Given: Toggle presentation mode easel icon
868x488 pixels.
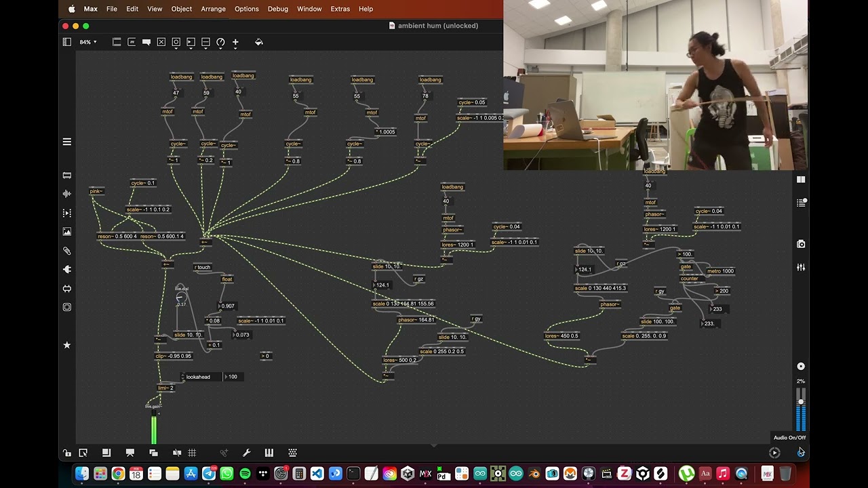Looking at the screenshot, I should coord(130,453).
